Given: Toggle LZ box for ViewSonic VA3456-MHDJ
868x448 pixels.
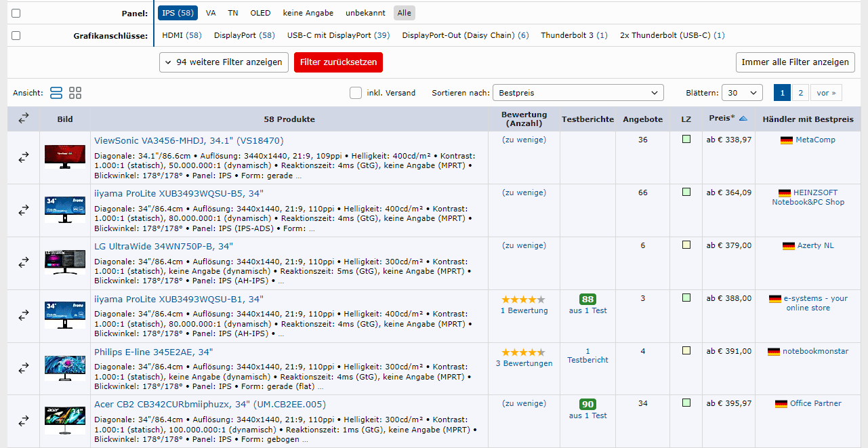Looking at the screenshot, I should click(686, 140).
